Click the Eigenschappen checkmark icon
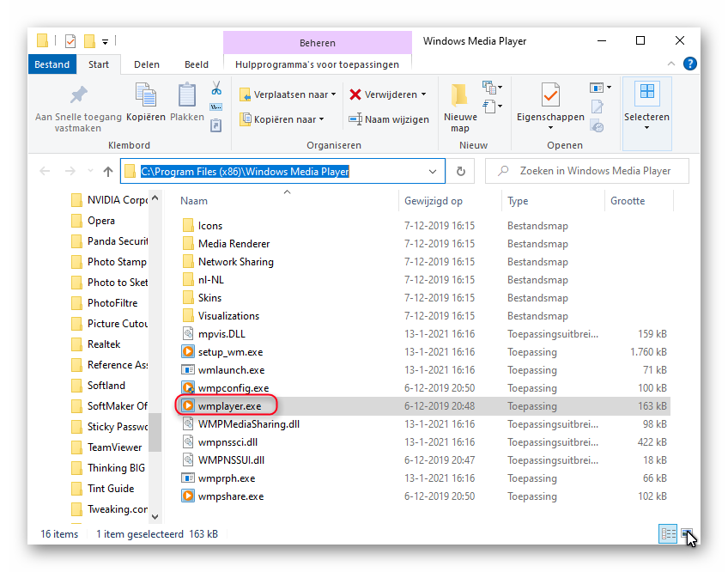The height and width of the screenshot is (572, 728). click(550, 94)
